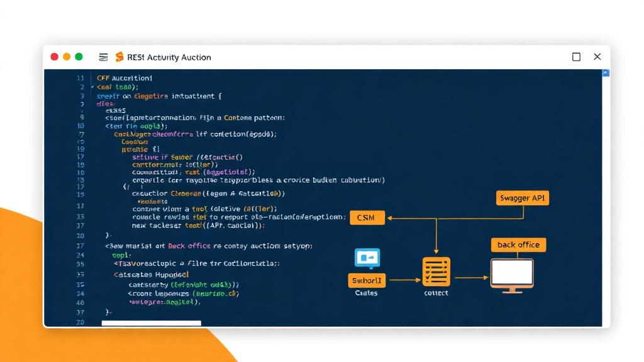This screenshot has width=644, height=362.
Task: Select the CSM diagram box
Action: [x=367, y=217]
